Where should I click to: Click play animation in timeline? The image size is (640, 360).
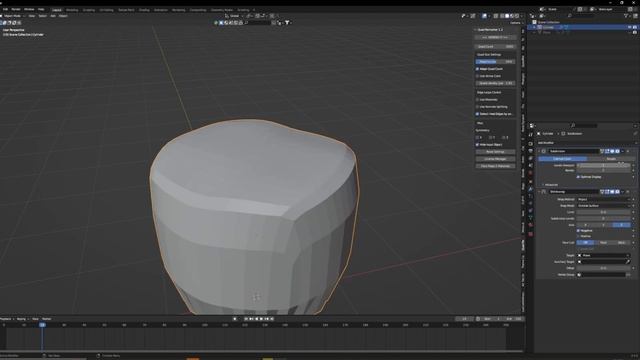pyautogui.click(x=261, y=319)
